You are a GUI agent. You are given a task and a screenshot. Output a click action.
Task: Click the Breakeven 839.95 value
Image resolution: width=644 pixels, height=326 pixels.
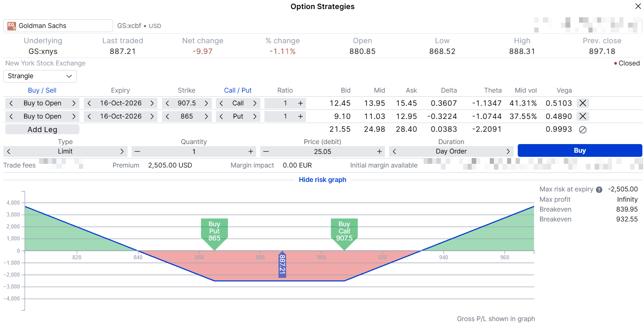click(x=627, y=210)
